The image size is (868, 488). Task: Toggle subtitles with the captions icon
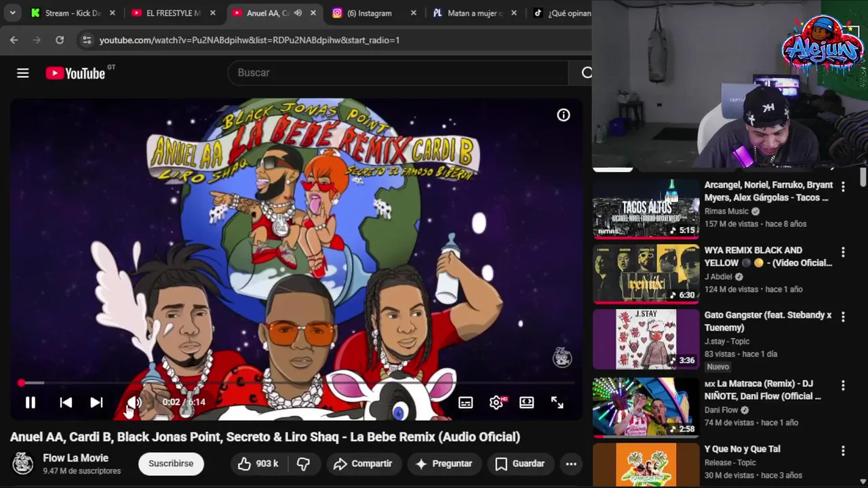pyautogui.click(x=466, y=403)
